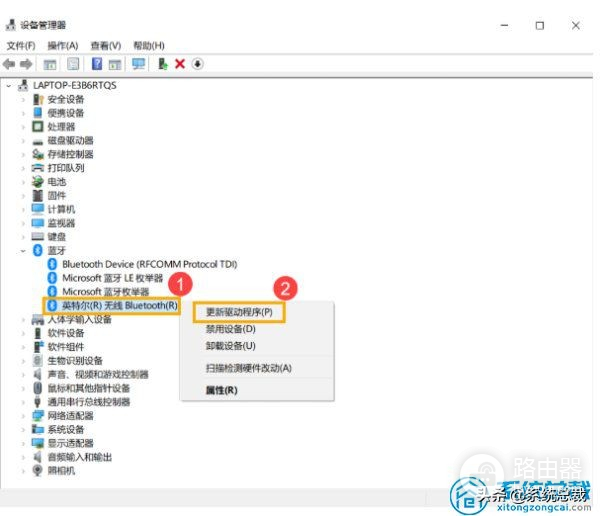Image resolution: width=600 pixels, height=516 pixels.
Task: Open the 操作(A) menu
Action: click(x=63, y=46)
